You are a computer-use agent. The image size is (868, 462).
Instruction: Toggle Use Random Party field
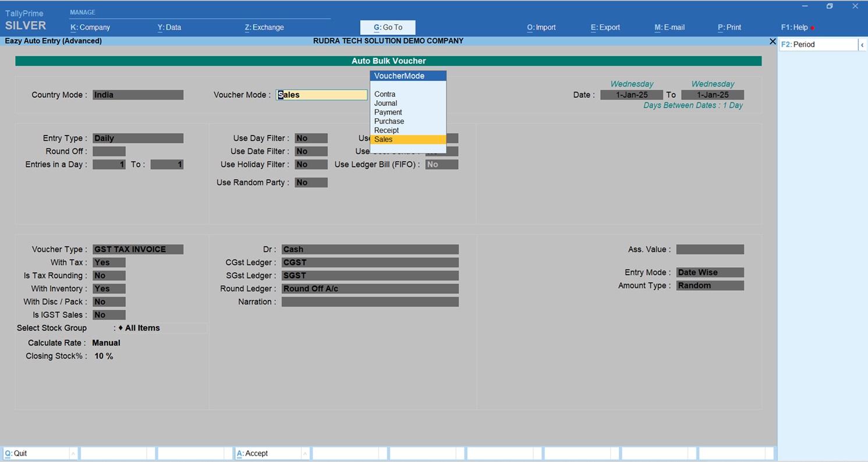click(x=311, y=183)
